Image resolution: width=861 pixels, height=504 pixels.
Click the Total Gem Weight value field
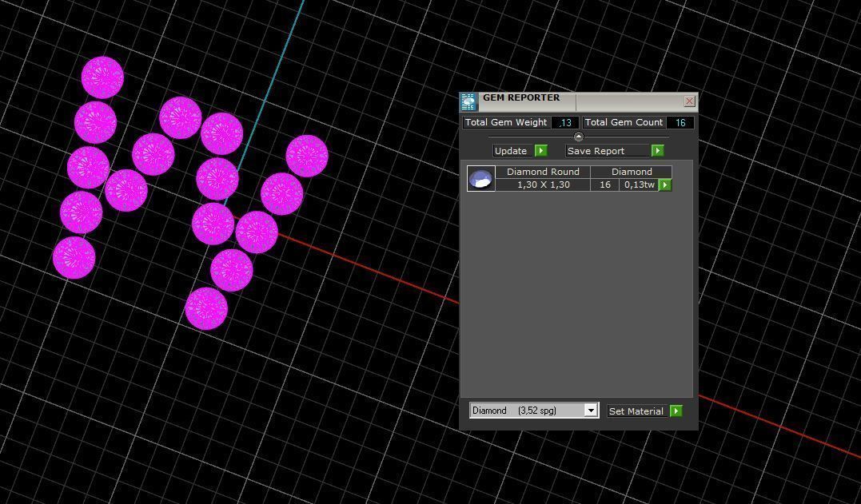(x=565, y=123)
